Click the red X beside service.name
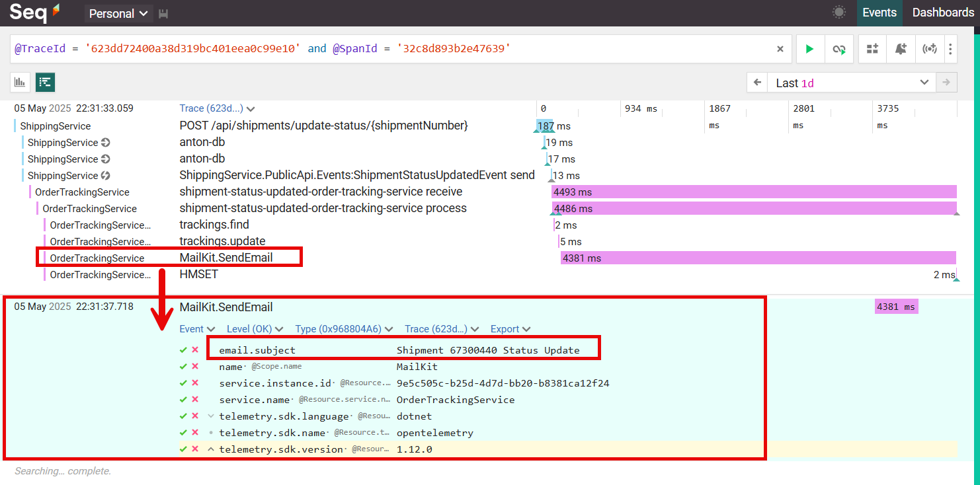The width and height of the screenshot is (980, 485). 195,400
